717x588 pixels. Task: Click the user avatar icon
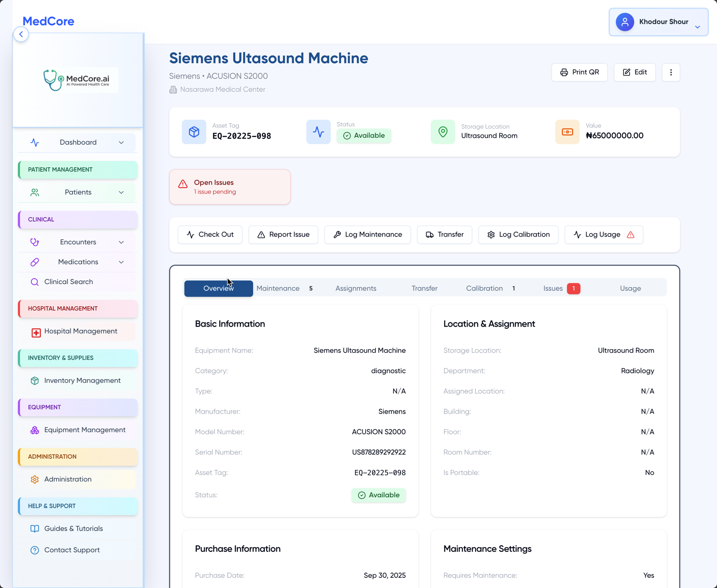click(x=625, y=22)
